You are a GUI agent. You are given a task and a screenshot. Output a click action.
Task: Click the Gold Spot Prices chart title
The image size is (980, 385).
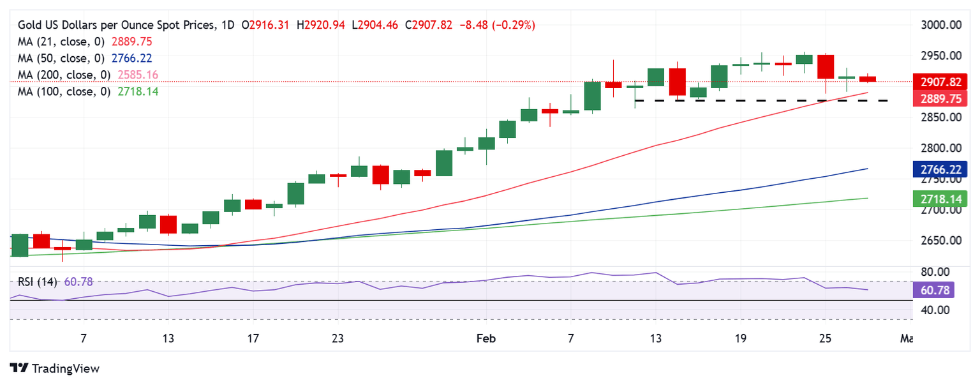tap(117, 25)
